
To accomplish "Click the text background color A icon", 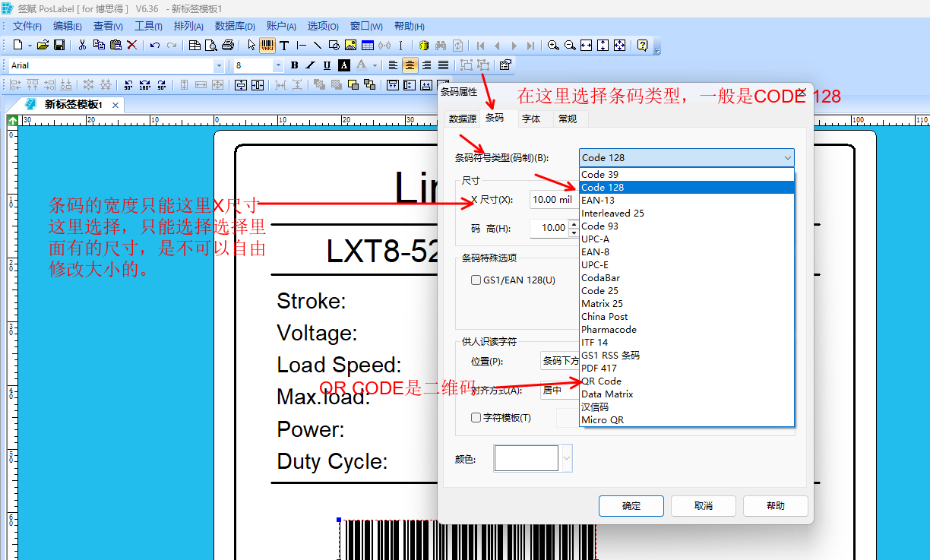I will pos(344,65).
